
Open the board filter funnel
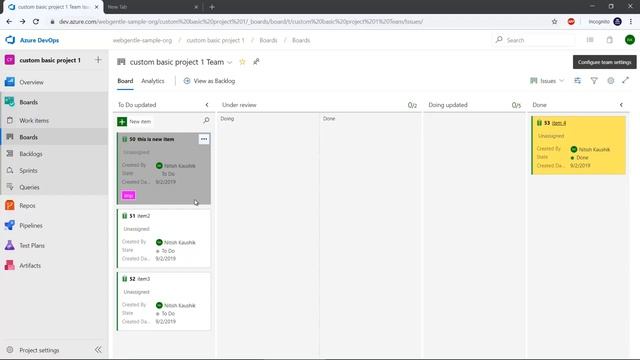point(594,81)
